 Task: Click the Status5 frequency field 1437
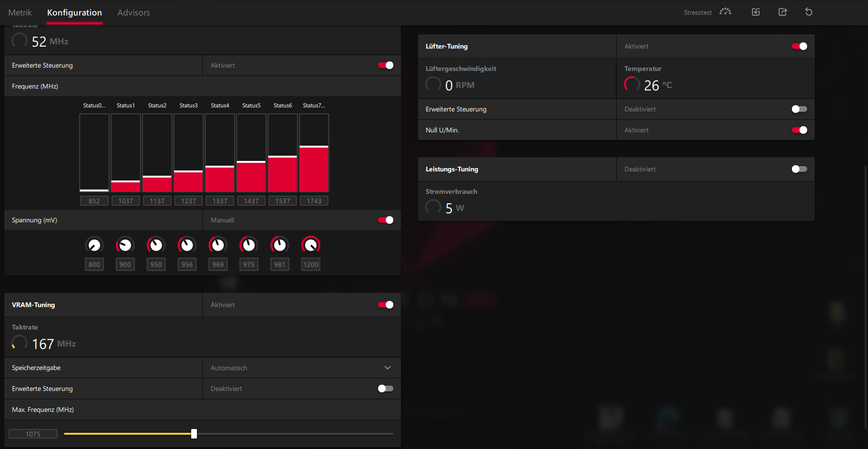(251, 201)
